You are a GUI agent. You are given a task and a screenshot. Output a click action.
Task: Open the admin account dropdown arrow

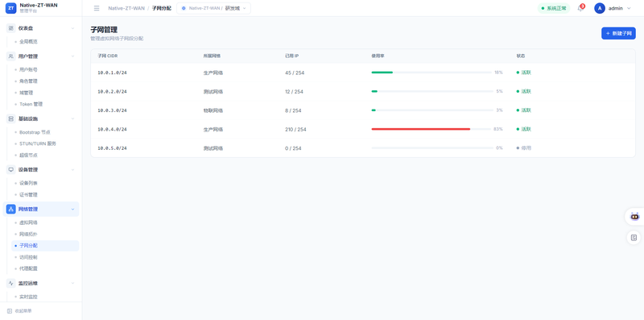pyautogui.click(x=629, y=8)
